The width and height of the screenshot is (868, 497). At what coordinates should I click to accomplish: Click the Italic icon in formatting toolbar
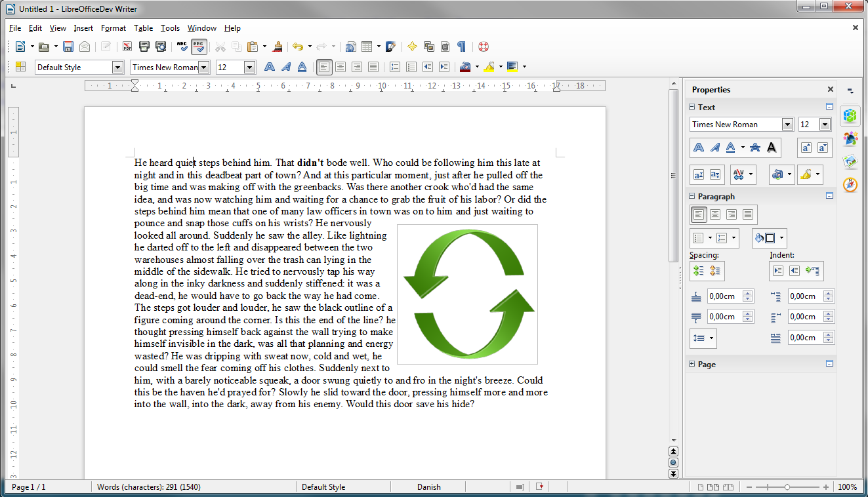286,67
